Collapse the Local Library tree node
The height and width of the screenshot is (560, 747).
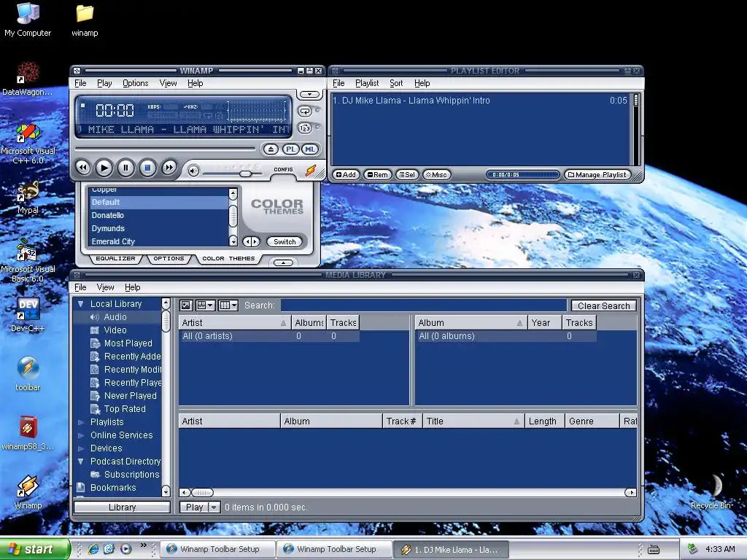80,304
